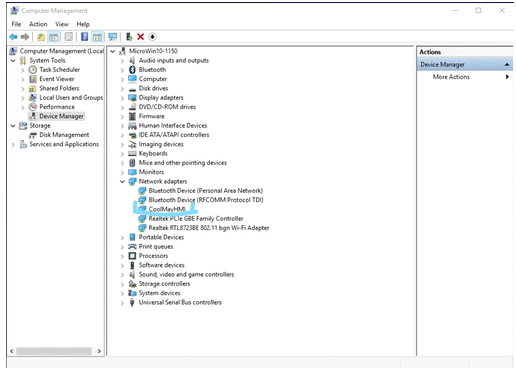Select Bluetooth Device (RFCOMM Protocol TDI)
Screen dimensions: 516x373
tap(206, 200)
